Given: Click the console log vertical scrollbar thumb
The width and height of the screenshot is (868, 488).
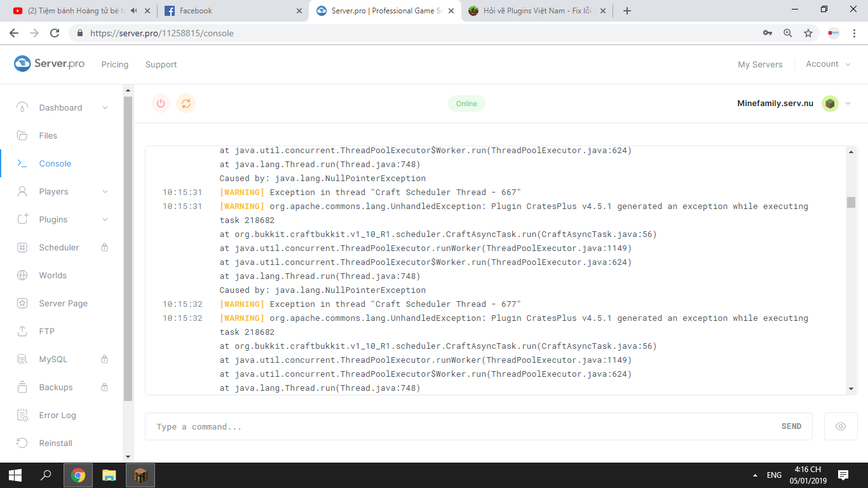Looking at the screenshot, I should click(851, 202).
